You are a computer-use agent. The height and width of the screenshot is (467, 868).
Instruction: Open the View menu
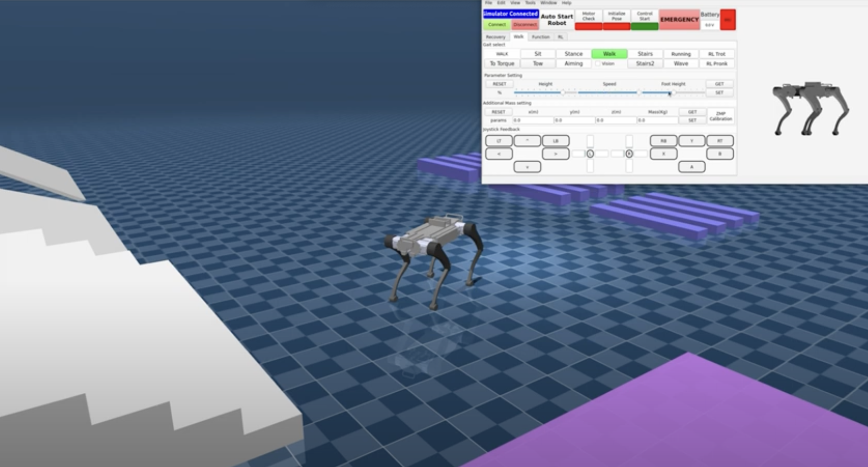pos(515,3)
